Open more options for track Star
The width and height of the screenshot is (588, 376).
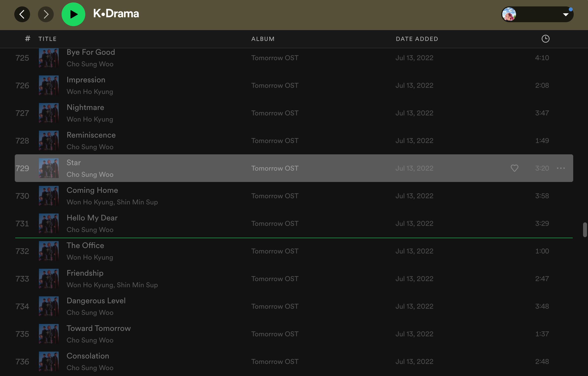click(561, 168)
